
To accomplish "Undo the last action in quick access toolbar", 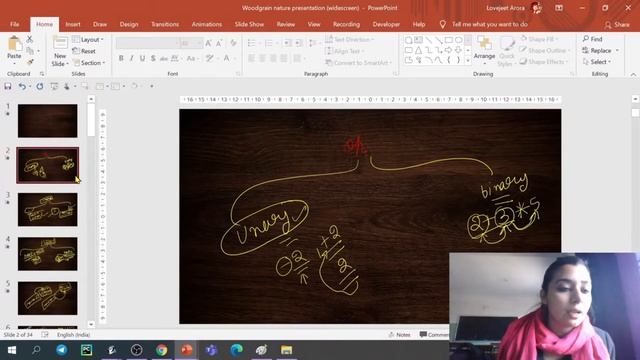I will 22,86.
